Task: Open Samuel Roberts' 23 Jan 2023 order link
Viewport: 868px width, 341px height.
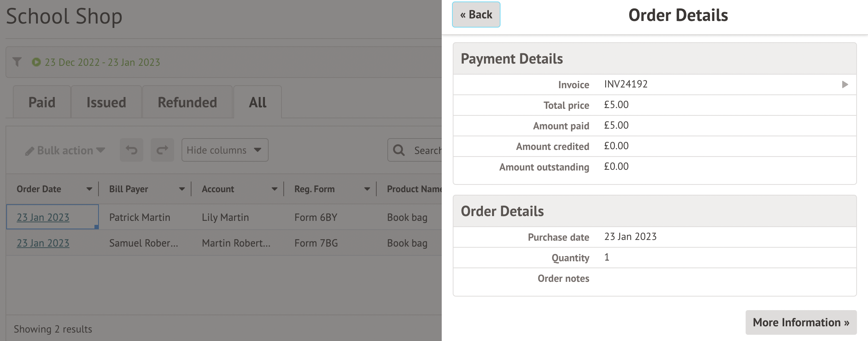Action: point(43,243)
